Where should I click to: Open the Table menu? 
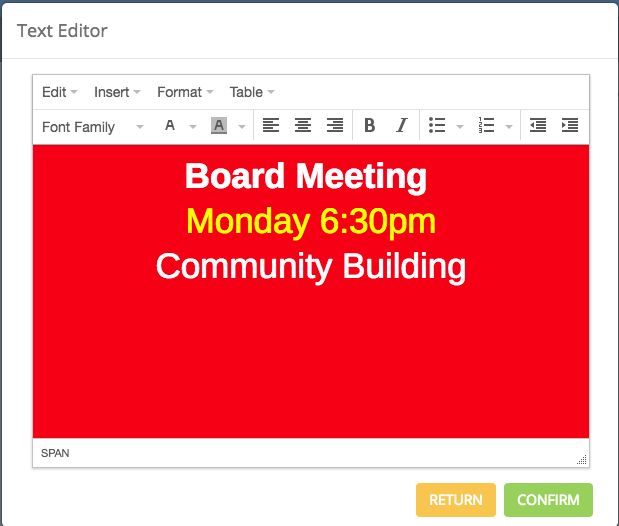coord(251,92)
